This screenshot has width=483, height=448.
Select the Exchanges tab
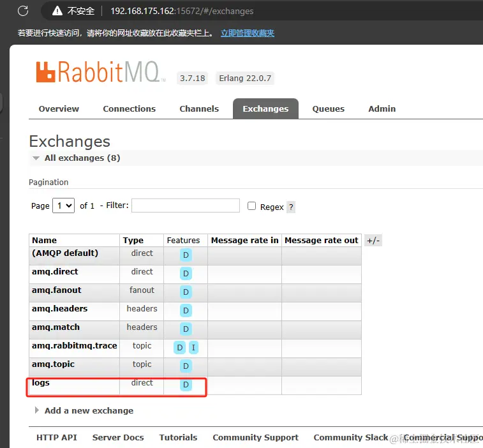pos(265,108)
